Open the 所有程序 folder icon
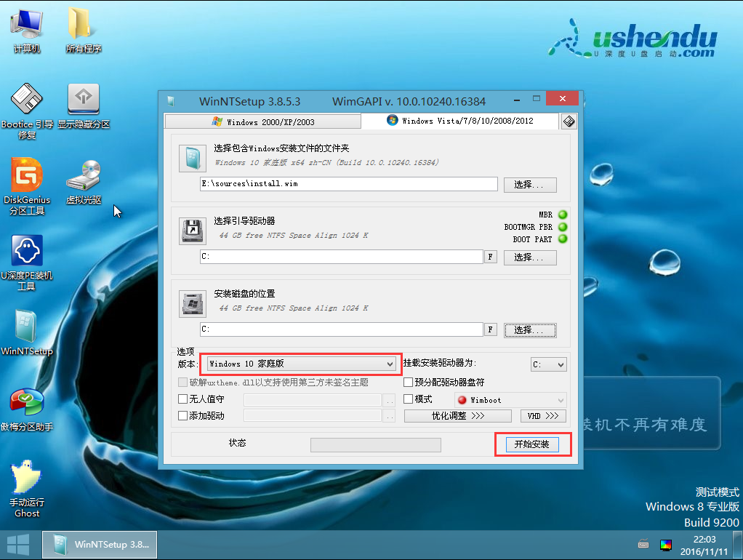 click(x=84, y=30)
